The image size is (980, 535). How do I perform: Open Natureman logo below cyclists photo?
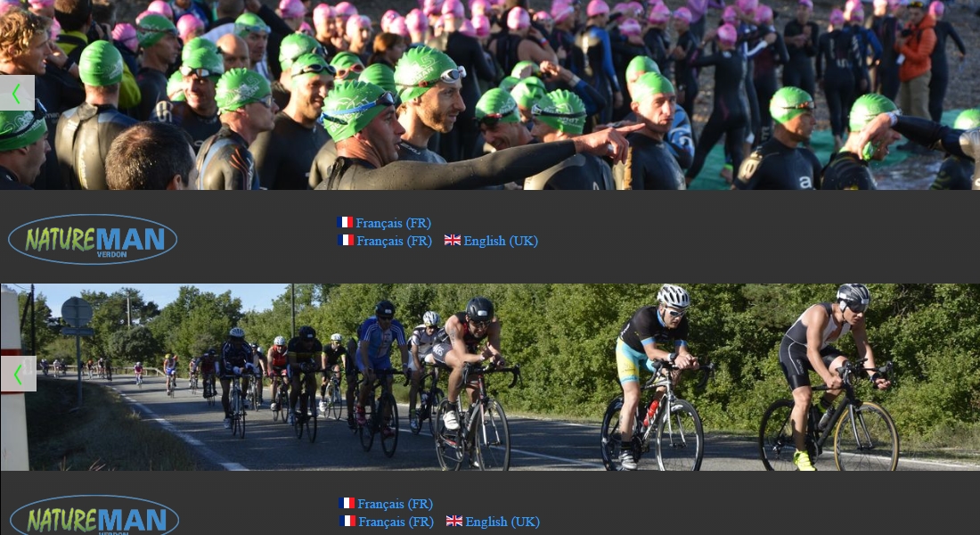(94, 515)
